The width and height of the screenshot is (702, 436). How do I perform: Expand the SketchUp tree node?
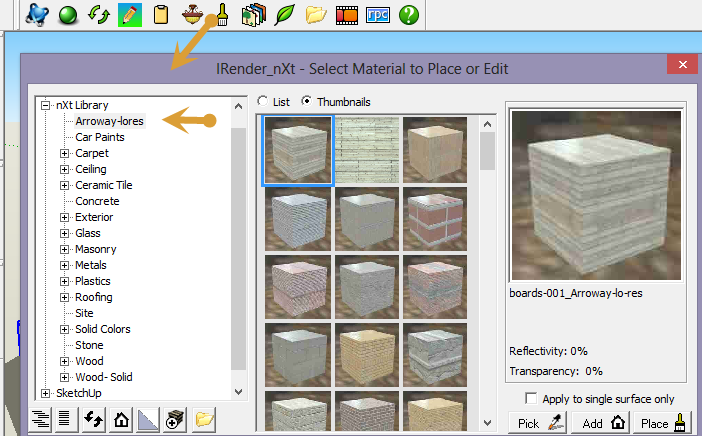pos(45,393)
